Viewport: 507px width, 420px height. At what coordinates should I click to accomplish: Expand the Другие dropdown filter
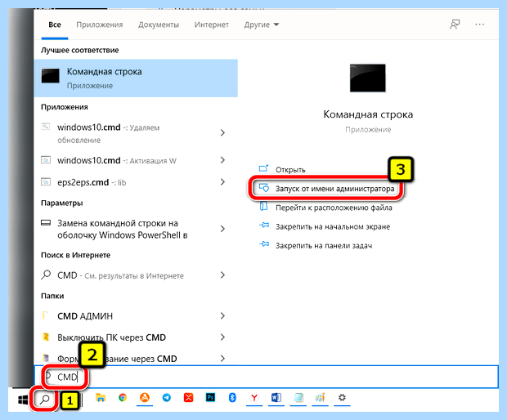pos(261,25)
